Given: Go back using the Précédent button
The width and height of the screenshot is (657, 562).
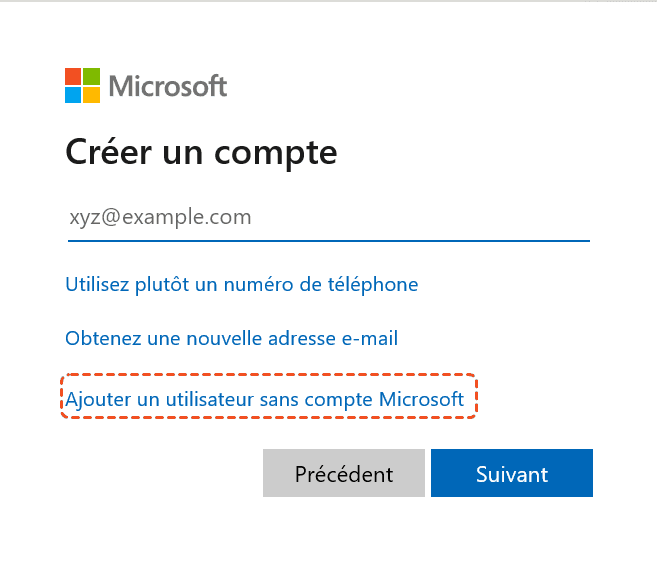Looking at the screenshot, I should [x=344, y=473].
